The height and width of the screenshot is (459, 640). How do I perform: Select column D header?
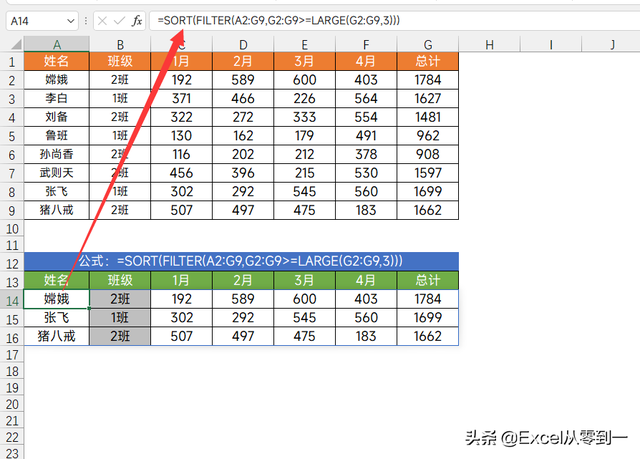(x=243, y=44)
